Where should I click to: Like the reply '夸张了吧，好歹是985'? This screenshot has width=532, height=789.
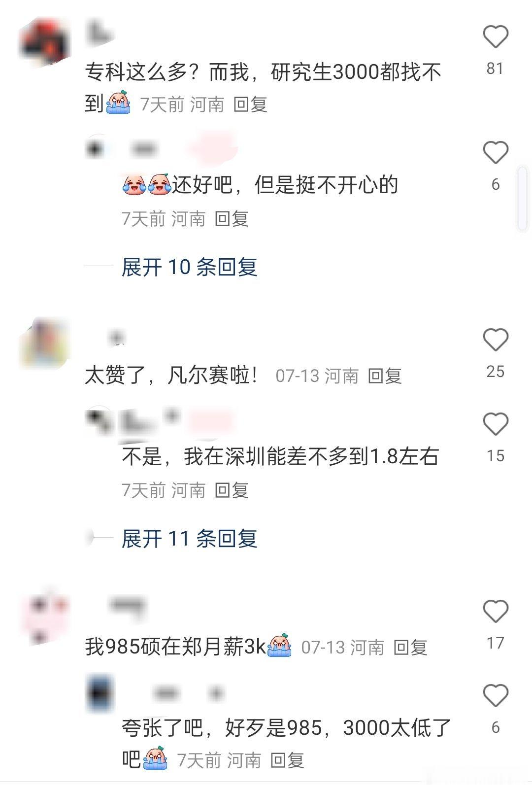coord(495,695)
